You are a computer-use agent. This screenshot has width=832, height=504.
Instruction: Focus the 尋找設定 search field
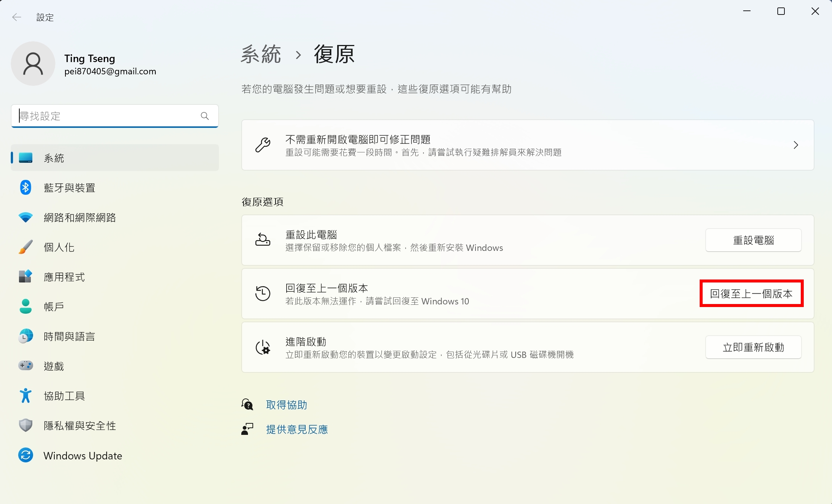click(x=115, y=116)
